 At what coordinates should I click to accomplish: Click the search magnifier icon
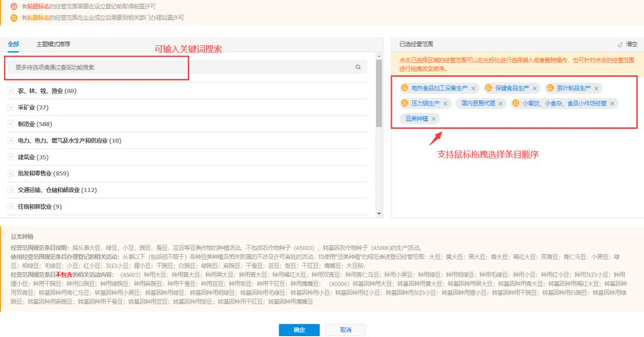point(358,67)
